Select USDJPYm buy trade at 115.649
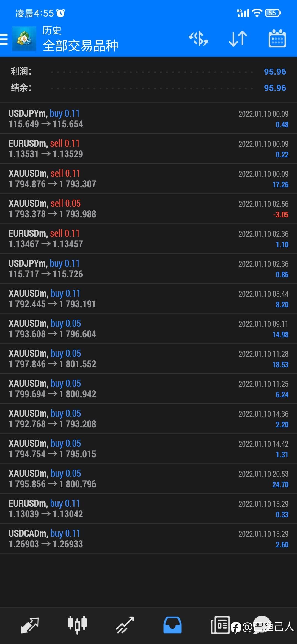The width and height of the screenshot is (297, 644). pyautogui.click(x=148, y=119)
